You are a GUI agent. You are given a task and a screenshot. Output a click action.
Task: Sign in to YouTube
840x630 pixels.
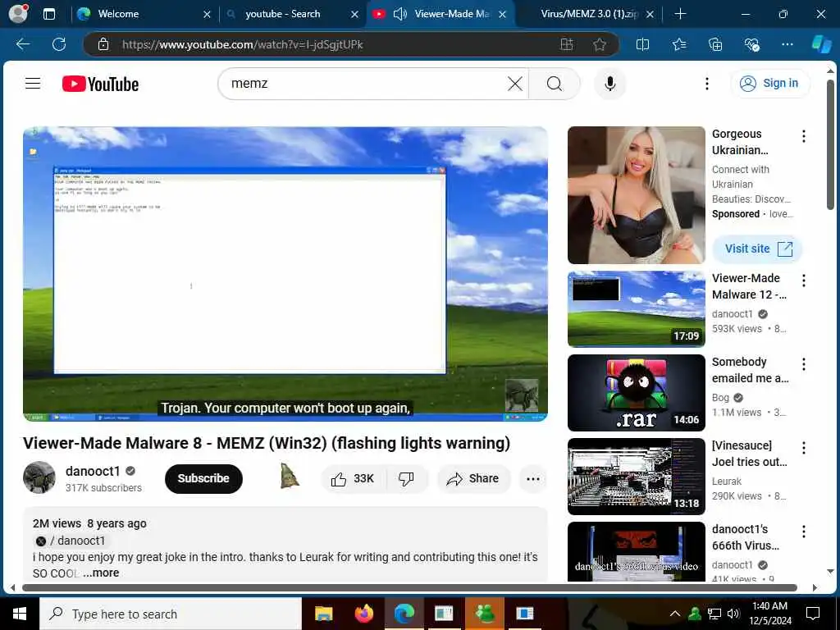click(x=769, y=84)
